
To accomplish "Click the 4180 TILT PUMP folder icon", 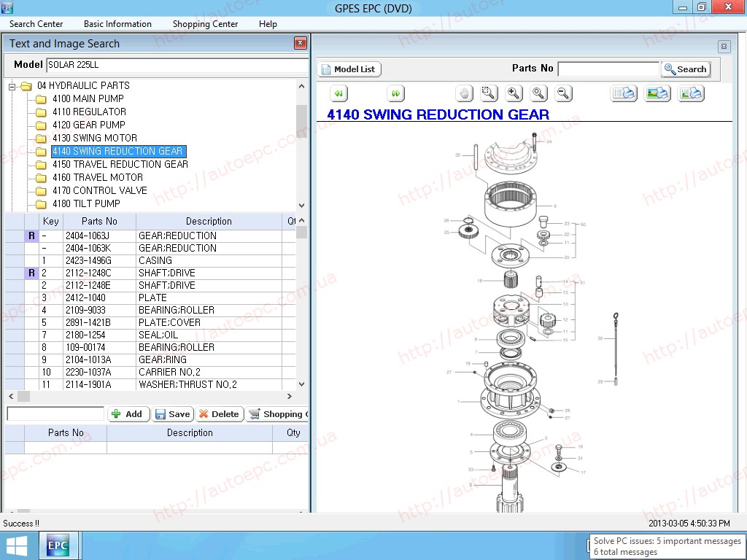I will 42,204.
